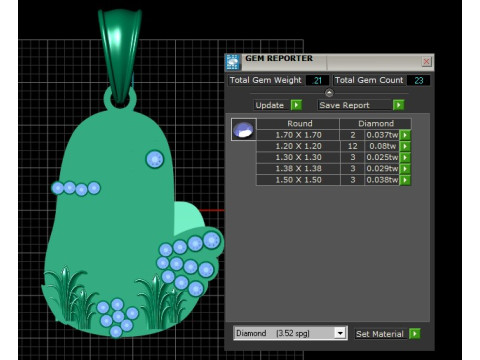
Task: Select the 1.30 X 1.30 size cell
Action: [298, 157]
